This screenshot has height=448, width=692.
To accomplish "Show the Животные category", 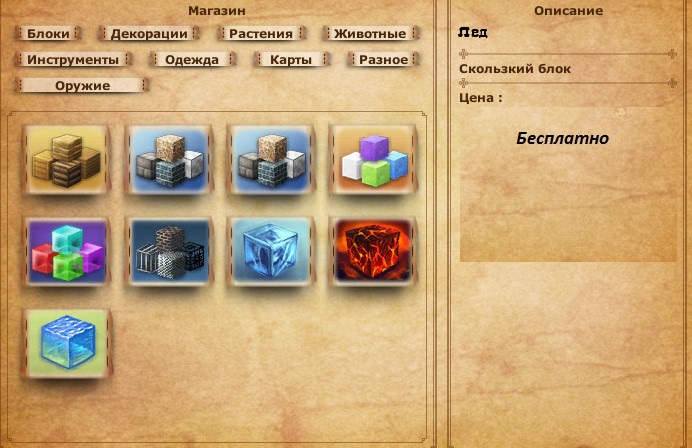I will point(370,34).
